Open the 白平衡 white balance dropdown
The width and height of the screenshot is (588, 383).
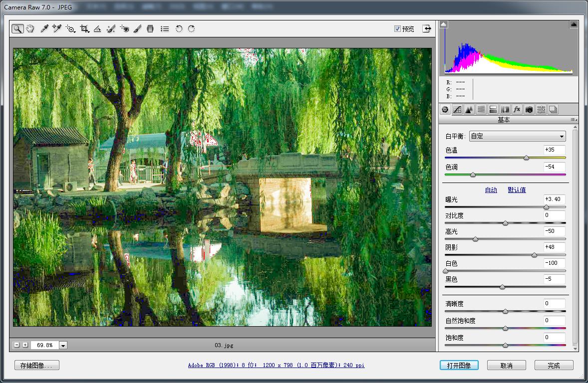518,136
